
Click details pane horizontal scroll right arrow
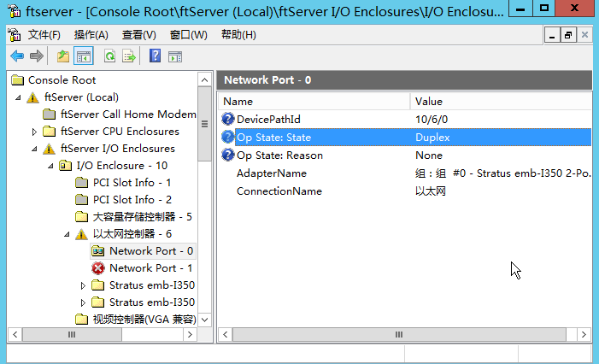pyautogui.click(x=584, y=335)
